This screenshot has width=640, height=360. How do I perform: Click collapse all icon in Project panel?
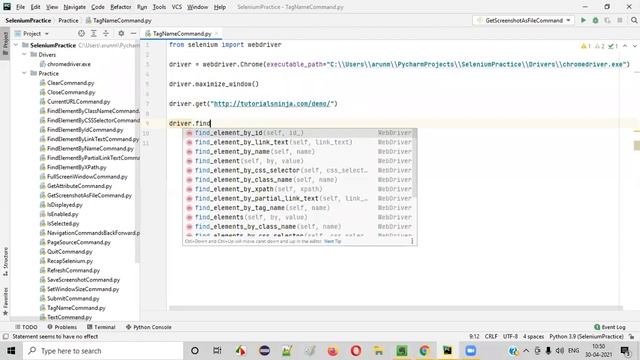(x=106, y=33)
